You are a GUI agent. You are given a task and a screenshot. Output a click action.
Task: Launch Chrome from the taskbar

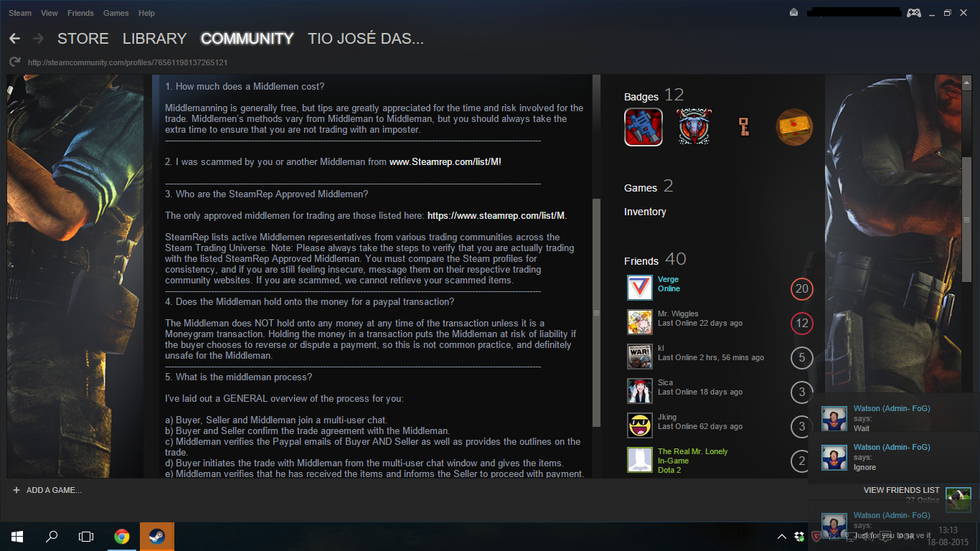click(x=122, y=536)
